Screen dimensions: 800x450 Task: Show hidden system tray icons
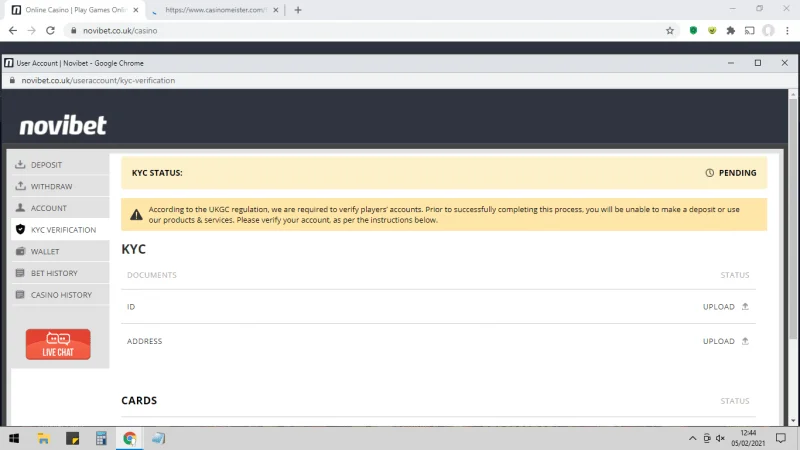[x=692, y=438]
